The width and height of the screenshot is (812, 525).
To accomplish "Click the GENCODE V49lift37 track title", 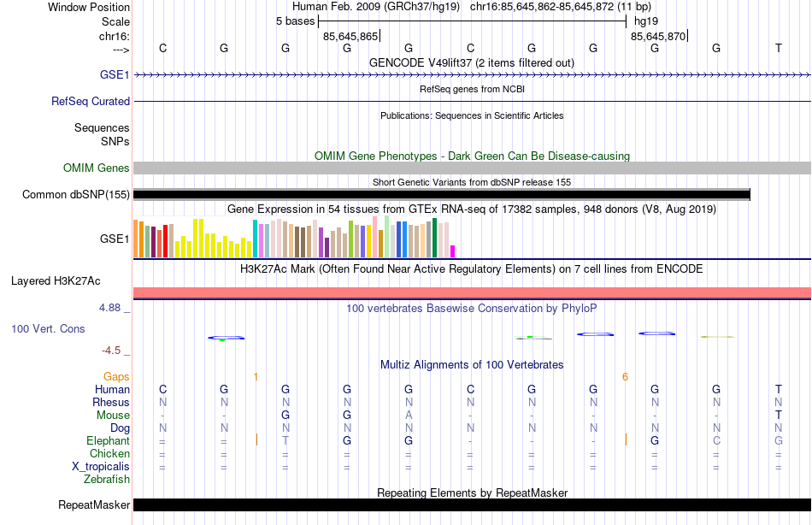I will tap(471, 62).
